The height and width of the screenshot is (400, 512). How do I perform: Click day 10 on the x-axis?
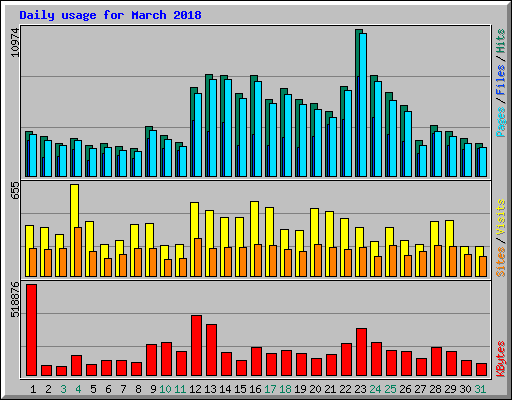tap(165, 389)
